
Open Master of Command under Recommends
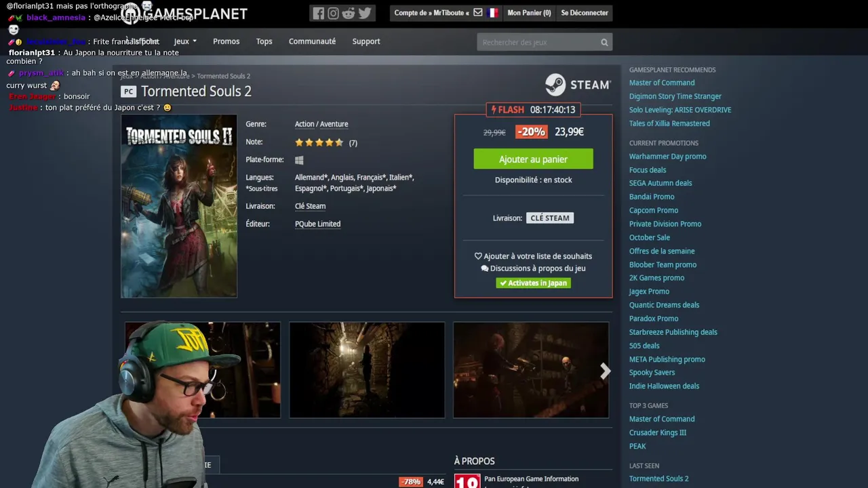click(x=662, y=83)
